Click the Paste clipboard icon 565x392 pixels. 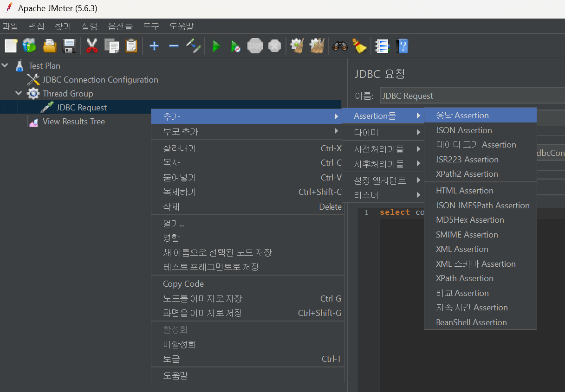click(x=131, y=45)
